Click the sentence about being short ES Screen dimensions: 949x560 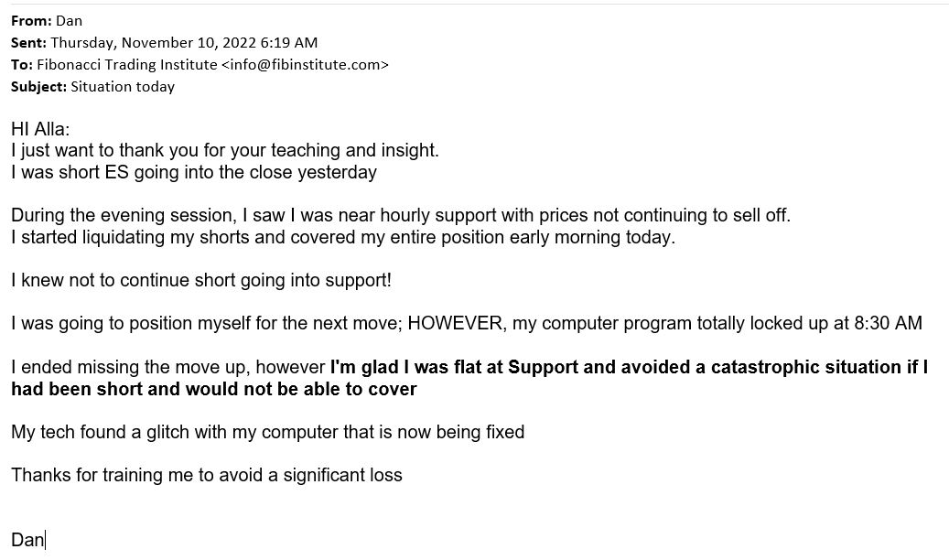pyautogui.click(x=194, y=172)
